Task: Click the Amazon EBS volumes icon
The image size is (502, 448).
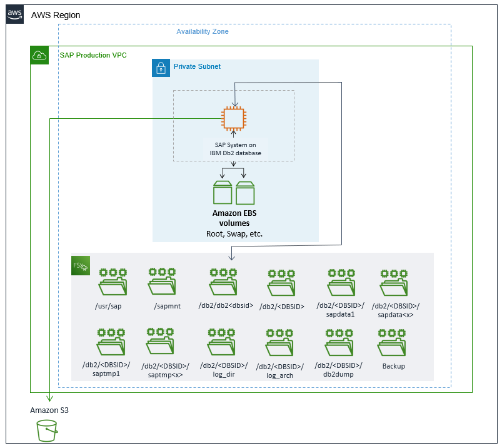Action: [233, 191]
